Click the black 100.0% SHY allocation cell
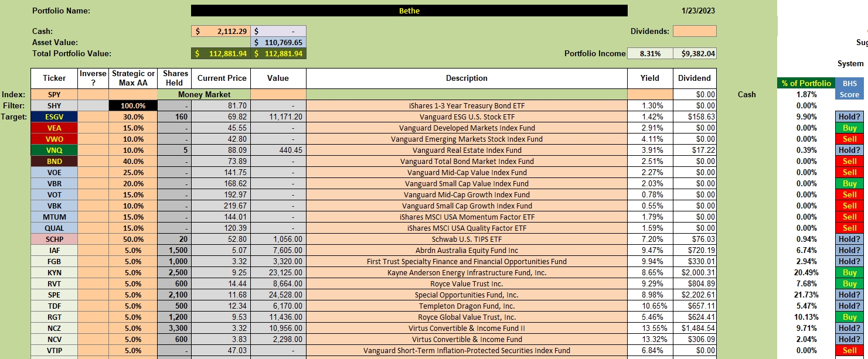This screenshot has height=359, width=868. [x=133, y=105]
